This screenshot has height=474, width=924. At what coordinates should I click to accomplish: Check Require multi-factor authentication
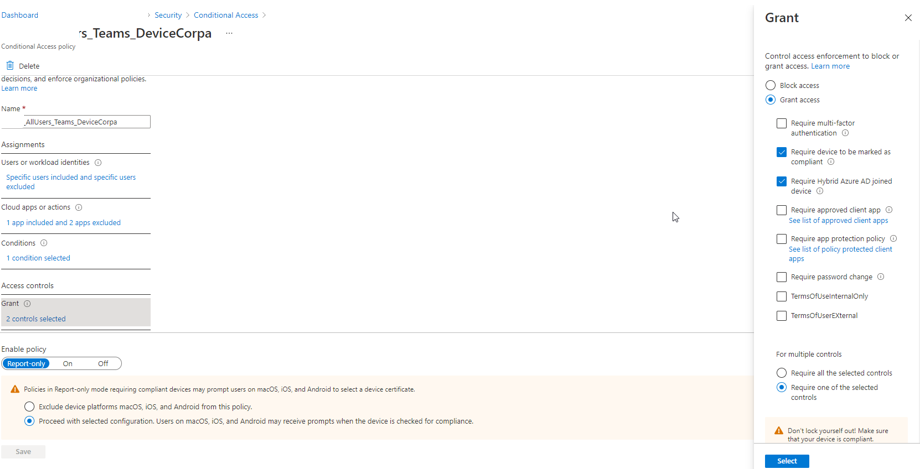[x=781, y=124]
